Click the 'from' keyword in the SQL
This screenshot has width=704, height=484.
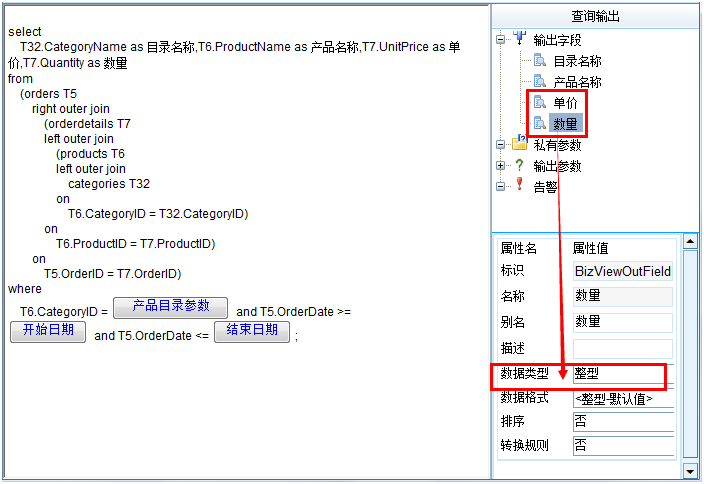pyautogui.click(x=20, y=79)
